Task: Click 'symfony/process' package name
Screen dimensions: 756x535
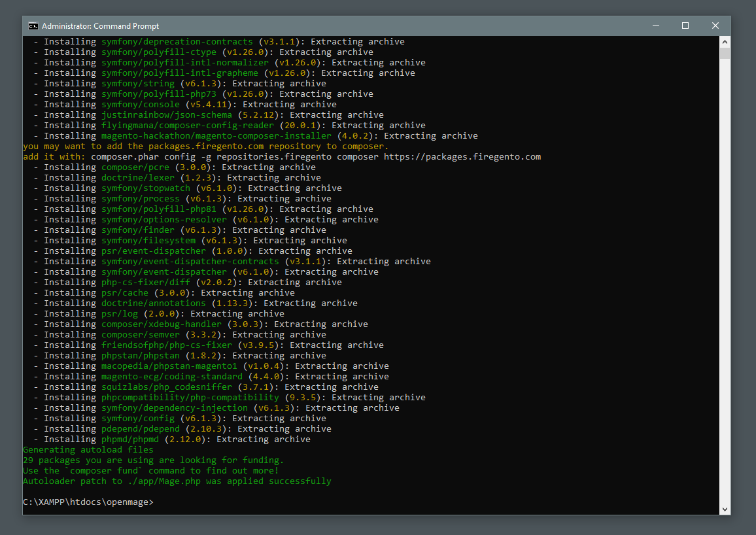Action: (141, 199)
